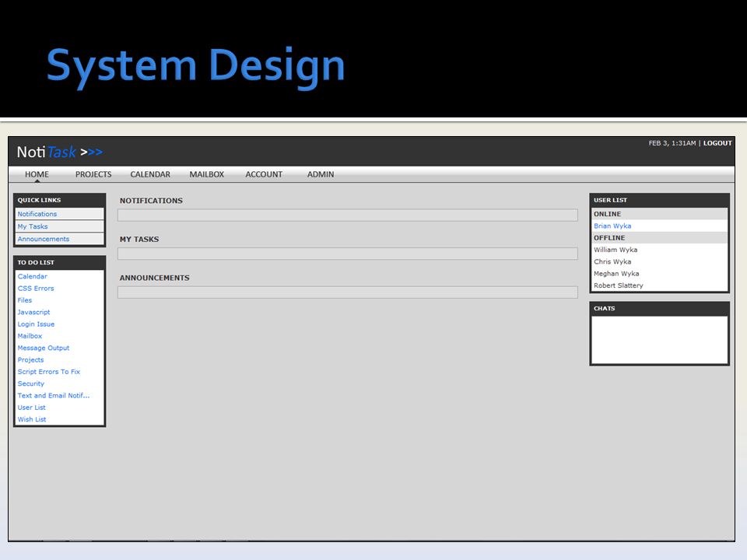The width and height of the screenshot is (747, 560).
Task: Open Javascript to-do item
Action: [33, 312]
